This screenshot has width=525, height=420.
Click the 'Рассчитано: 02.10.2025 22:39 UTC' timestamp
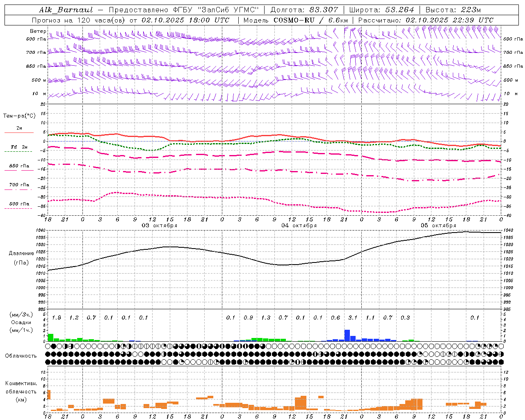click(426, 20)
